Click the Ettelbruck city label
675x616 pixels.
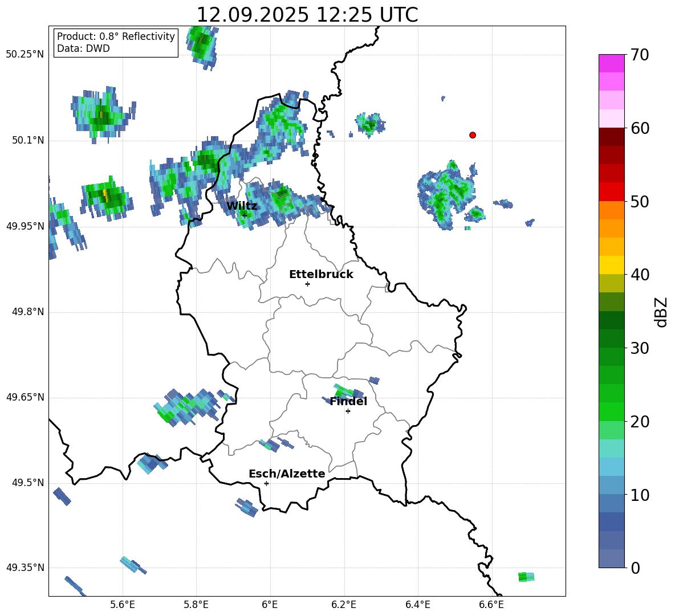(321, 275)
